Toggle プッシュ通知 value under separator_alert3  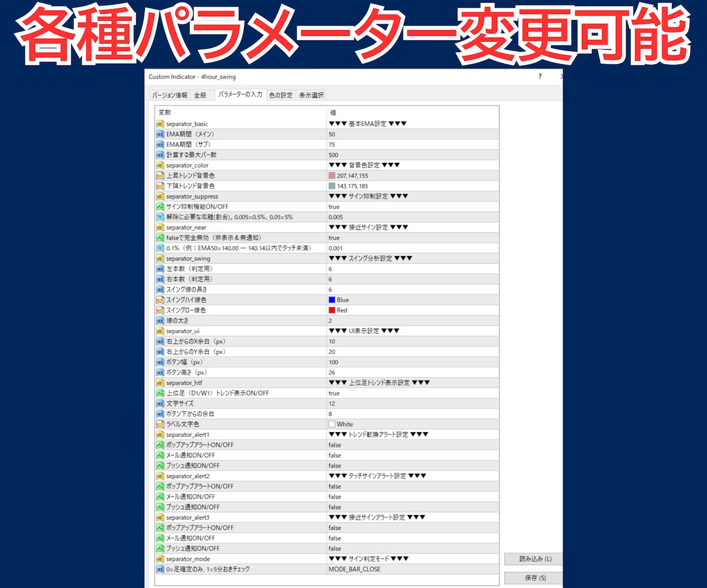[413, 549]
